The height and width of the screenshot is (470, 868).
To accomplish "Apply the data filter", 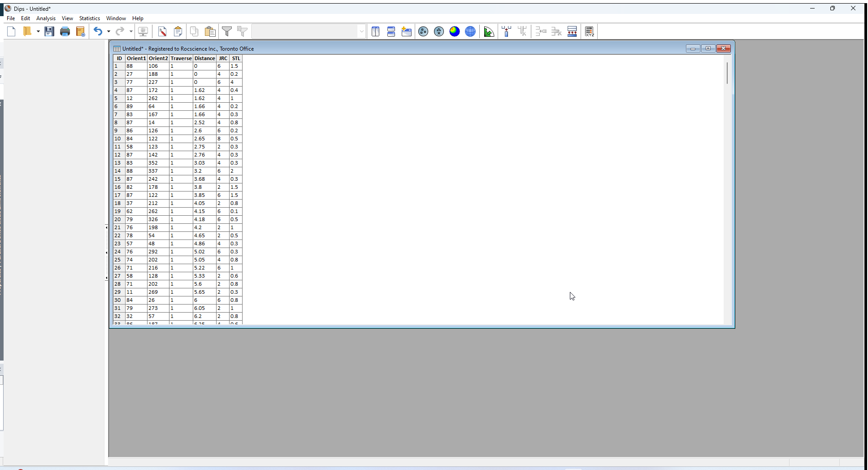I will point(227,31).
